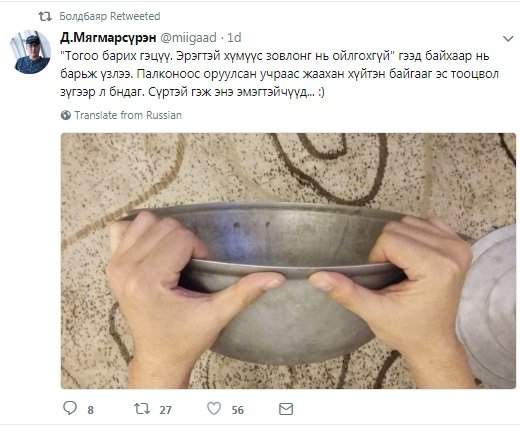Click the Болдбаяр Retweeted label
520x427 pixels.
coord(110,16)
